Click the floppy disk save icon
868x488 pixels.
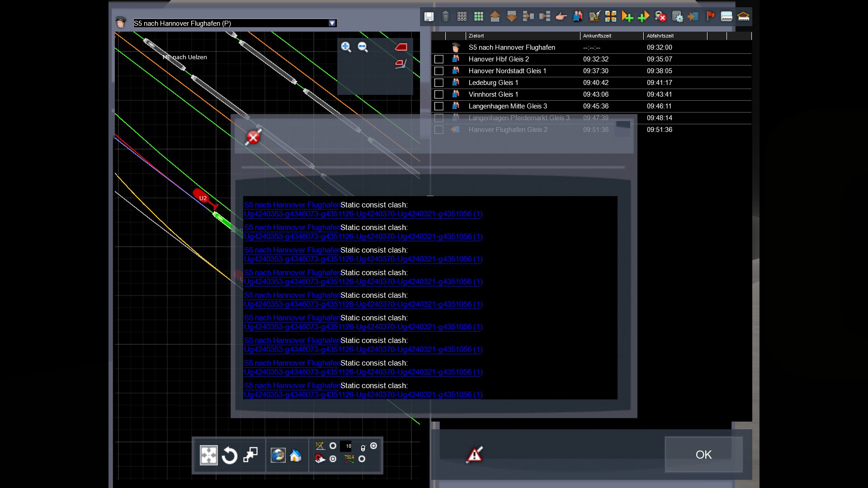429,17
